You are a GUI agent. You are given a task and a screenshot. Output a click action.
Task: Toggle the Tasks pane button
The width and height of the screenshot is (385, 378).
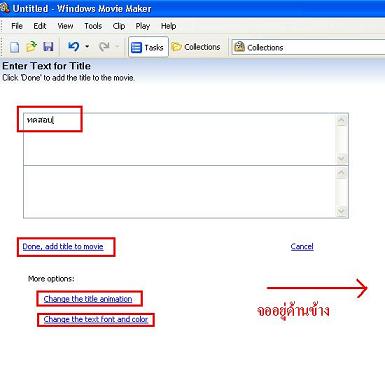[148, 47]
